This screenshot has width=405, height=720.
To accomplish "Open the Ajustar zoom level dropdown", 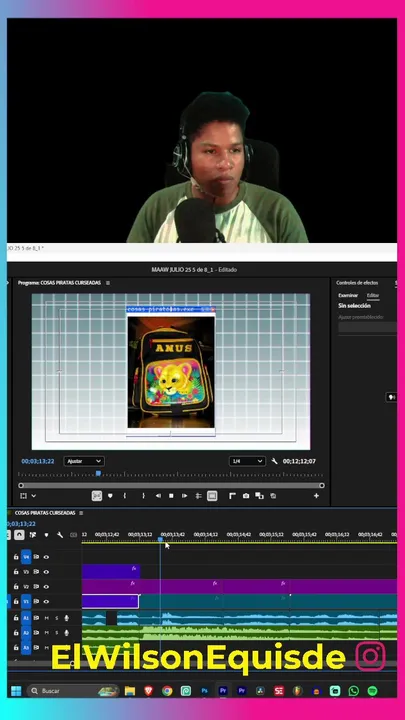I will tap(84, 461).
